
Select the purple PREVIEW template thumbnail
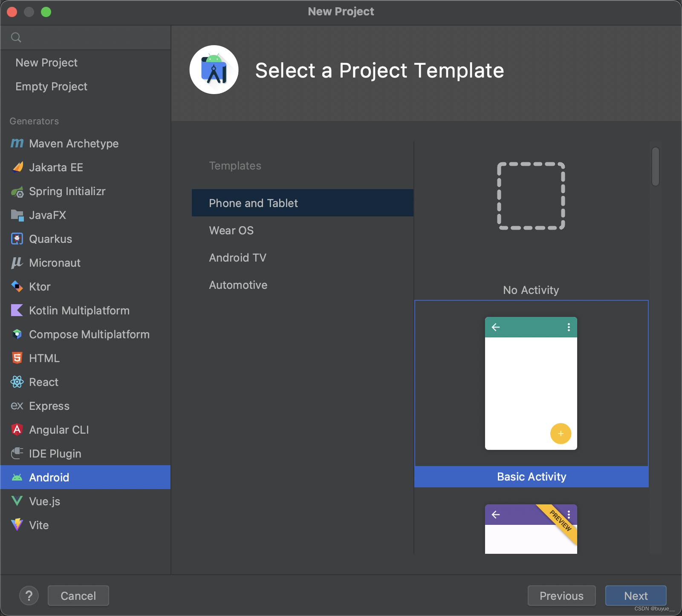click(x=531, y=529)
